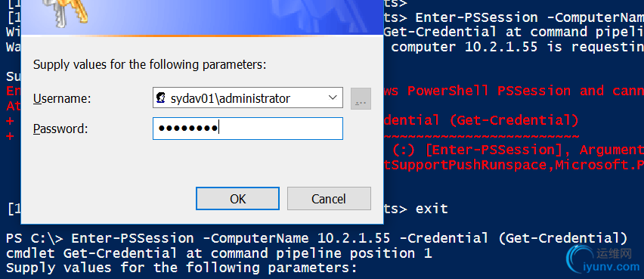Image resolution: width=644 pixels, height=279 pixels.
Task: Select the sydav01\administrator username combo box
Action: point(248,98)
